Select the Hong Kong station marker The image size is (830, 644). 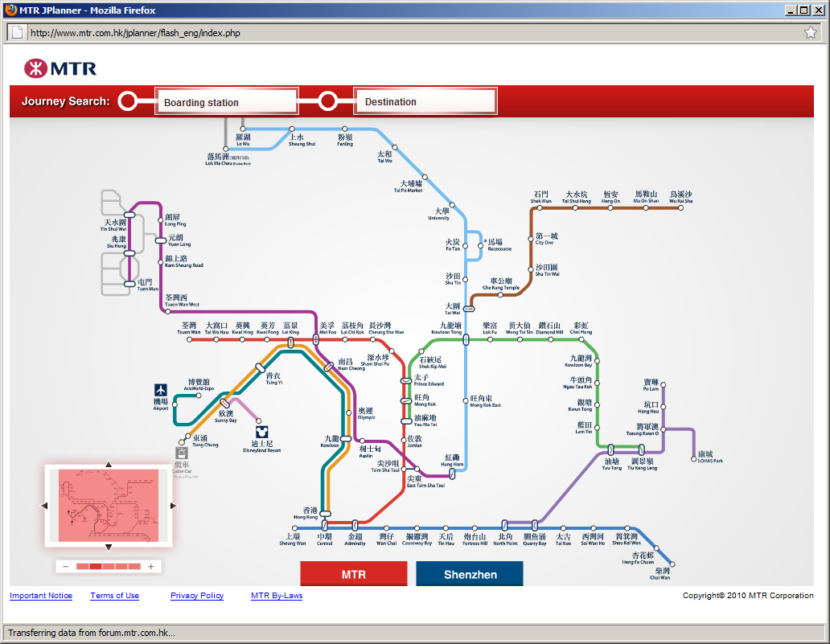325,514
